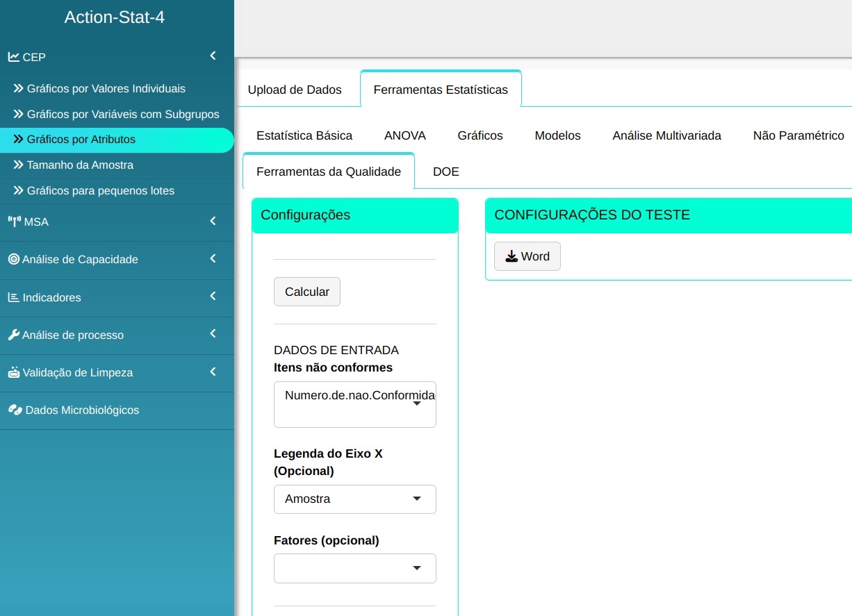
Task: Click the CEP chart icon in sidebar
Action: point(13,57)
